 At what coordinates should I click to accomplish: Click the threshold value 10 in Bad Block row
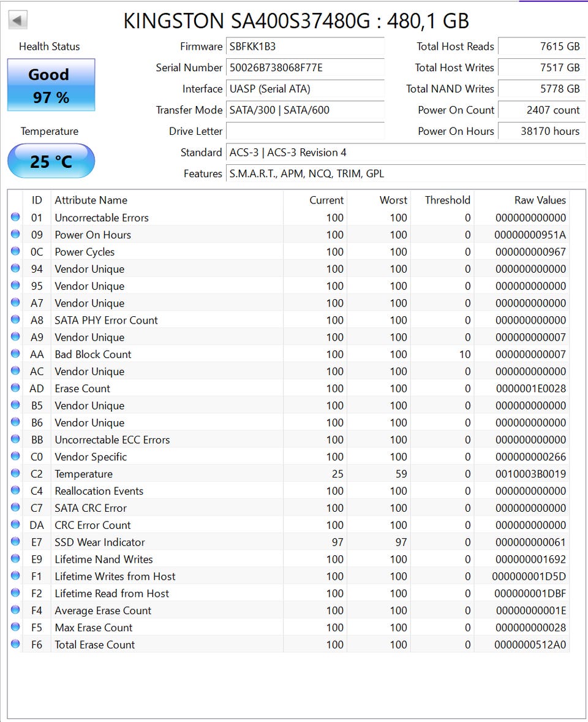click(x=465, y=354)
